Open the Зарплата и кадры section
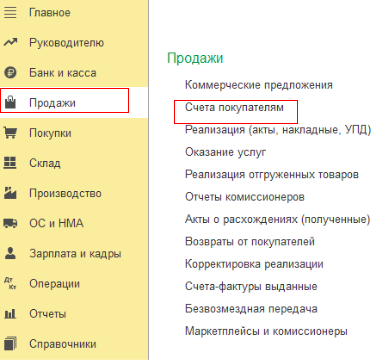The width and height of the screenshot is (383, 360). (x=75, y=254)
